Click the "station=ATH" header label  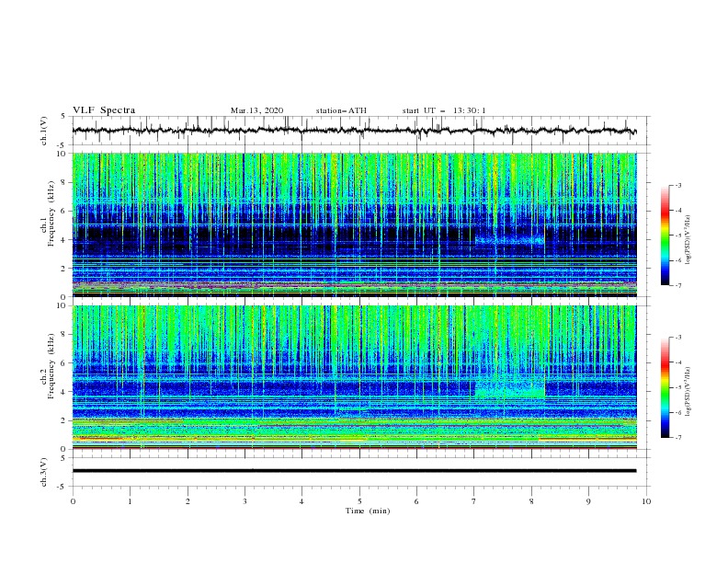341,110
